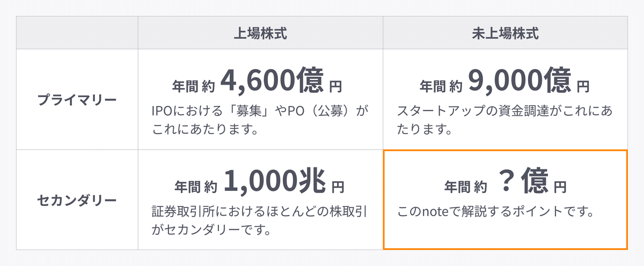Click the empty top-left header cell
644x266 pixels.
pyautogui.click(x=77, y=33)
